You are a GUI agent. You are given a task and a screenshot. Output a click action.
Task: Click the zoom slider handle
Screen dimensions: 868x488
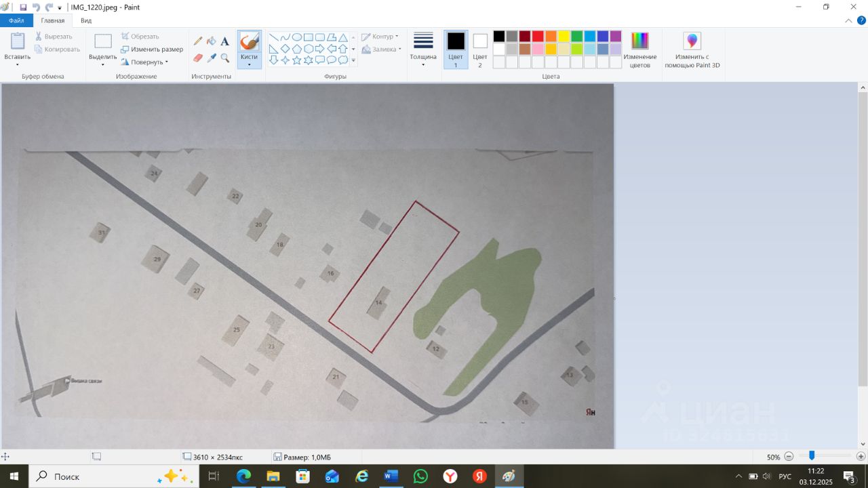click(x=812, y=456)
